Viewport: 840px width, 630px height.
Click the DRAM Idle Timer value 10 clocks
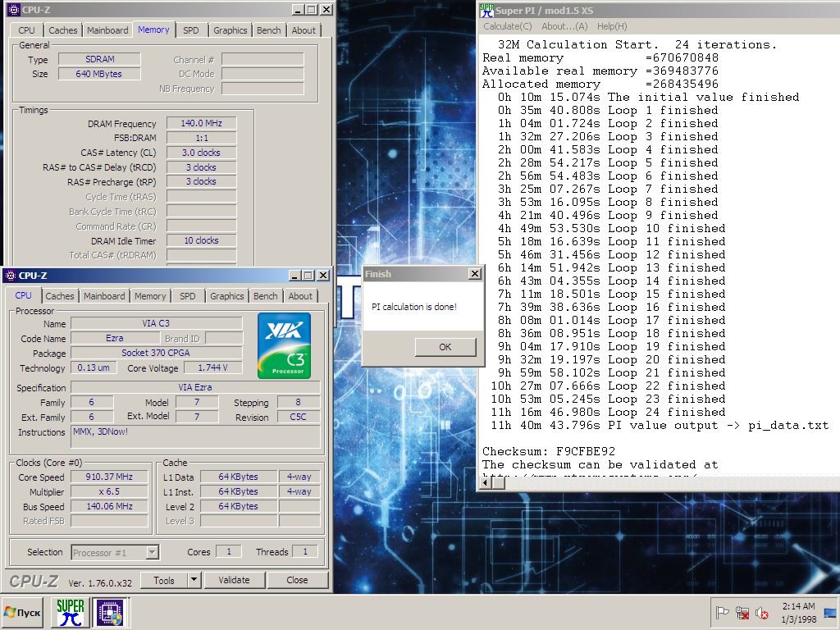(202, 240)
